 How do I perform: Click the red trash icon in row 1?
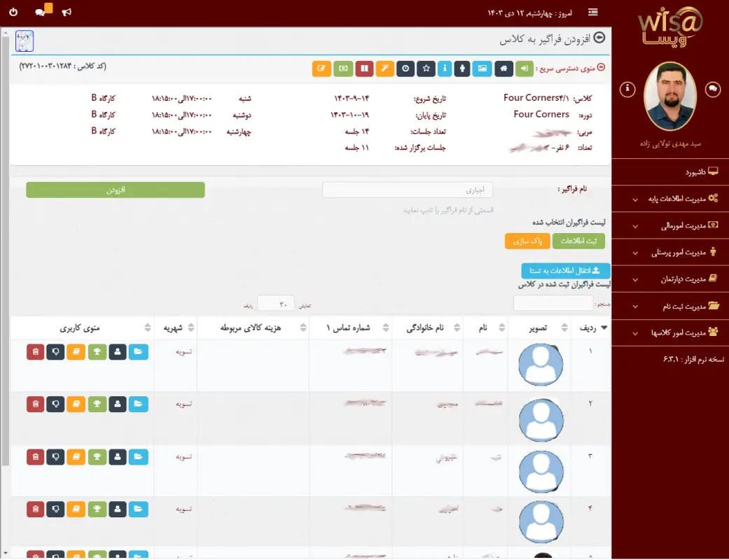click(x=35, y=351)
